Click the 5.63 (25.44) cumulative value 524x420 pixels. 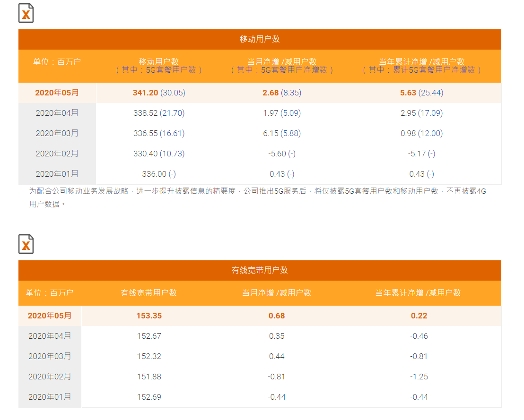[421, 93]
